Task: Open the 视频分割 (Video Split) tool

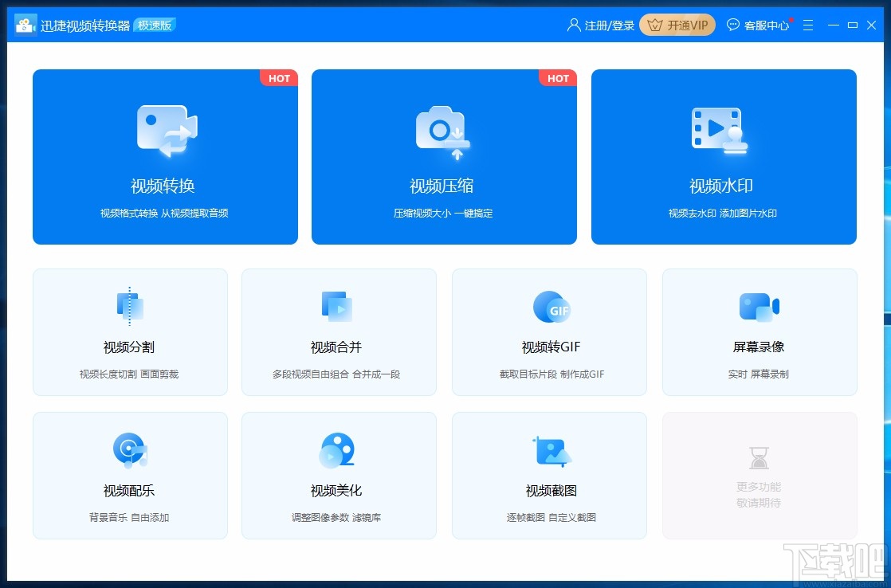Action: click(130, 331)
